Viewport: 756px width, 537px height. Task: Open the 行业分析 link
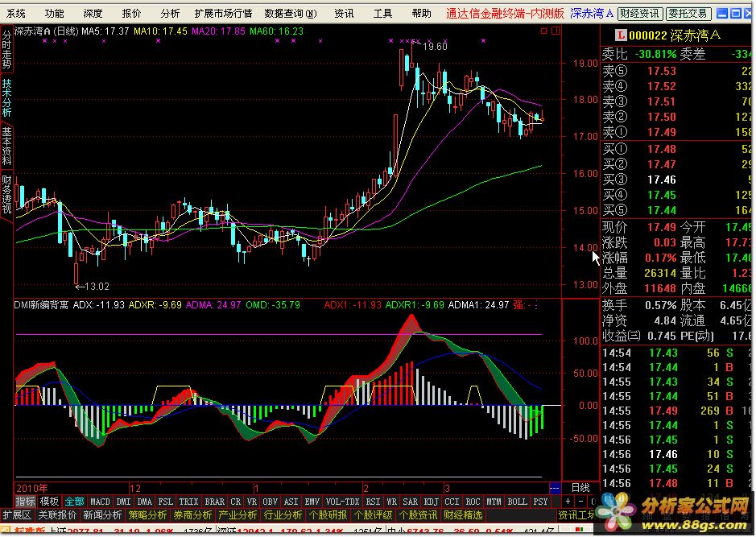click(283, 515)
